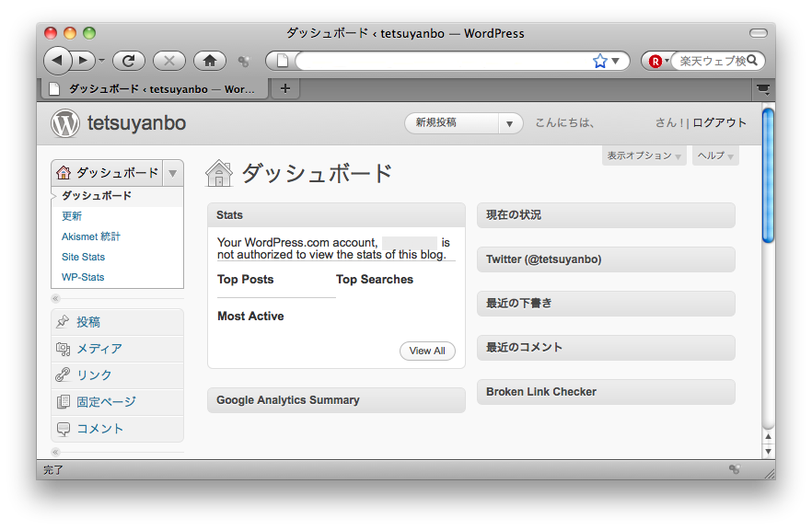Screen dimensions: 812x530
Task: Click the house icon in ダッシュボード sidebar header
Action: pos(64,172)
